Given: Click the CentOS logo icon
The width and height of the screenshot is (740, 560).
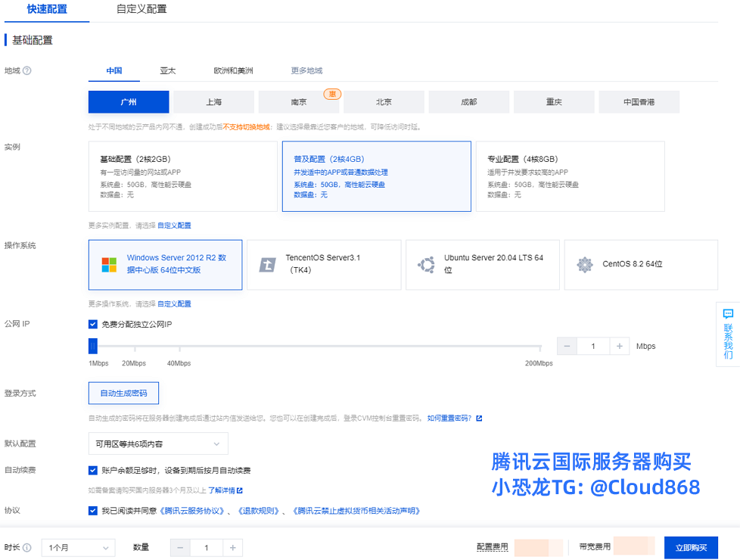Looking at the screenshot, I should pos(585,264).
